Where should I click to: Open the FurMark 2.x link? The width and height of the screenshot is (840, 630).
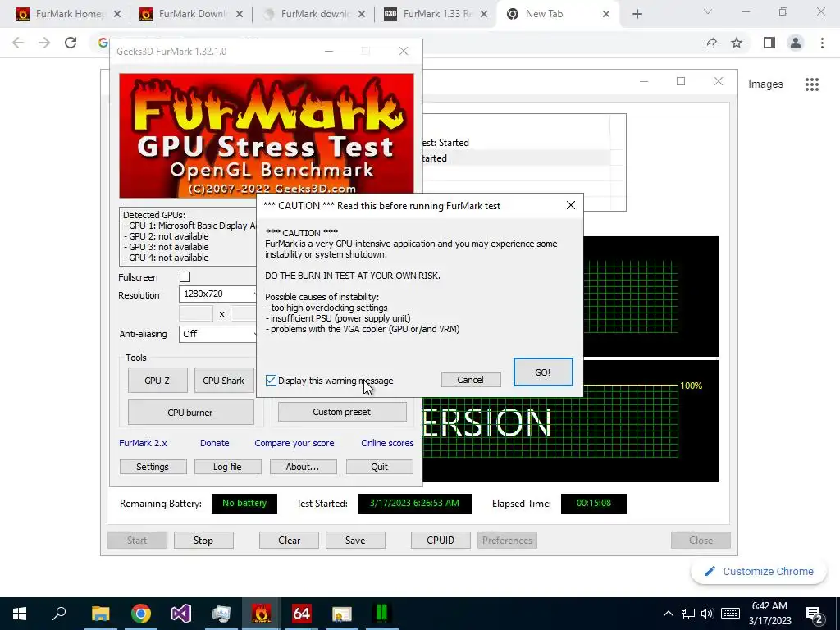[x=143, y=443]
